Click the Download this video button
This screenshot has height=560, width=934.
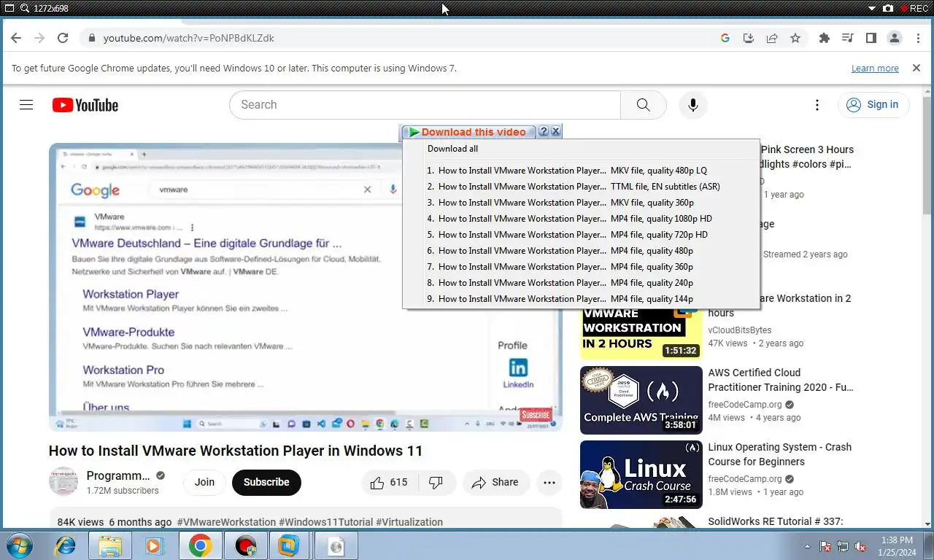tap(468, 132)
